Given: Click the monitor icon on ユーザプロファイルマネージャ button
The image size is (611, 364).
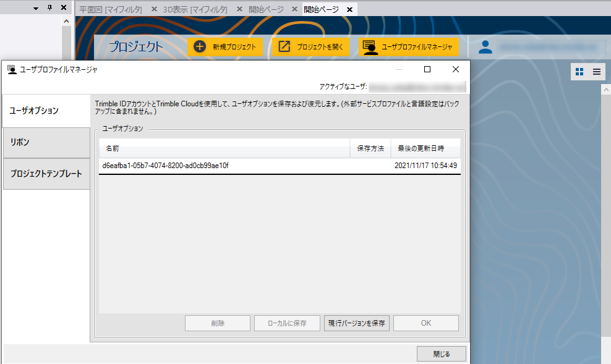Looking at the screenshot, I should (370, 46).
